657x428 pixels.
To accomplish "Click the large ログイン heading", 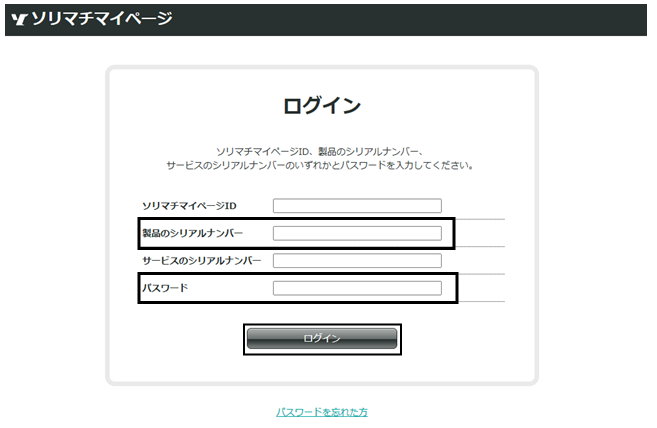I will 322,105.
